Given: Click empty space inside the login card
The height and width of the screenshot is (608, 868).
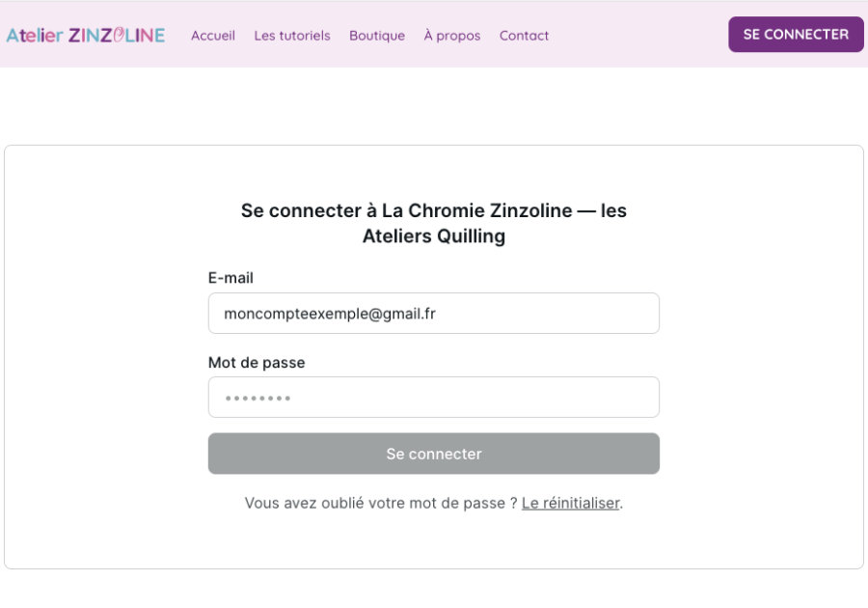Looking at the screenshot, I should click(x=106, y=386).
